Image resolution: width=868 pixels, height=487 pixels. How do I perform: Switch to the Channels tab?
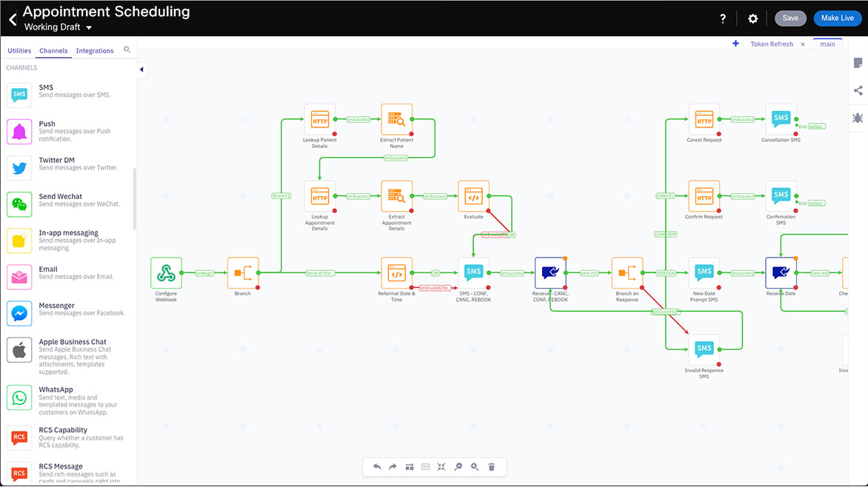pos(54,51)
